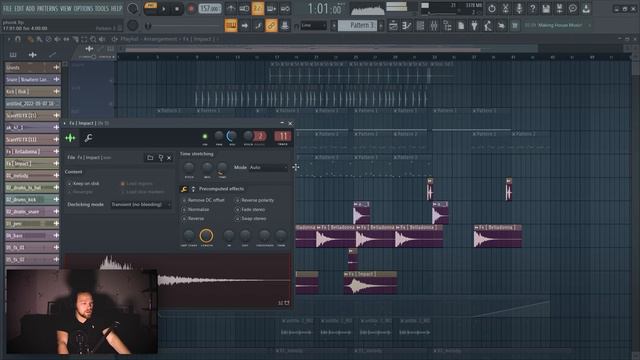The height and width of the screenshot is (360, 640).
Task: Open the Playlist view icon
Action: [x=393, y=26]
